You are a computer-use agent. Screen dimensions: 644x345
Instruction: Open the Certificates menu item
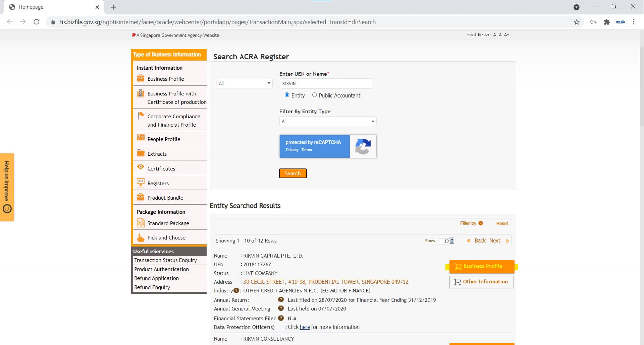click(161, 168)
